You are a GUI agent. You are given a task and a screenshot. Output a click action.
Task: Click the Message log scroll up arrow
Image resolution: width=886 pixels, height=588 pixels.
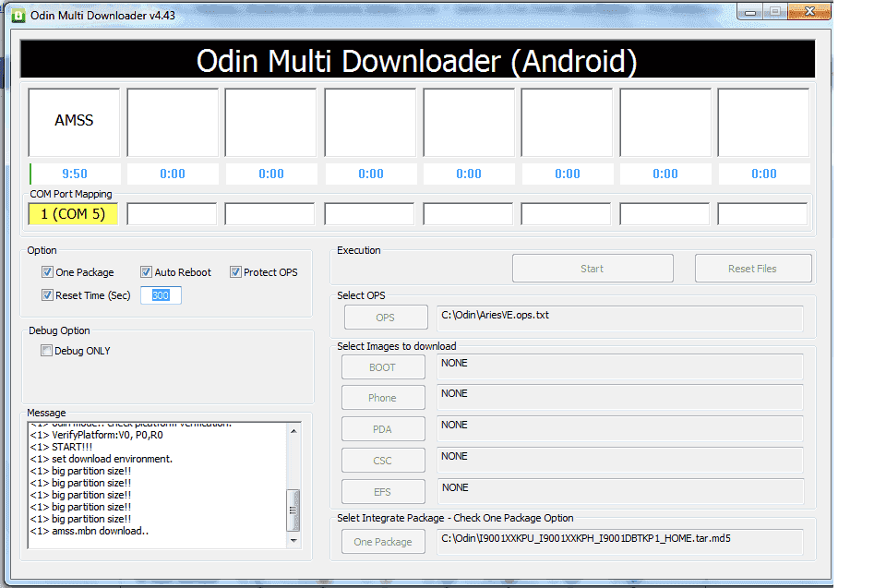coord(293,431)
